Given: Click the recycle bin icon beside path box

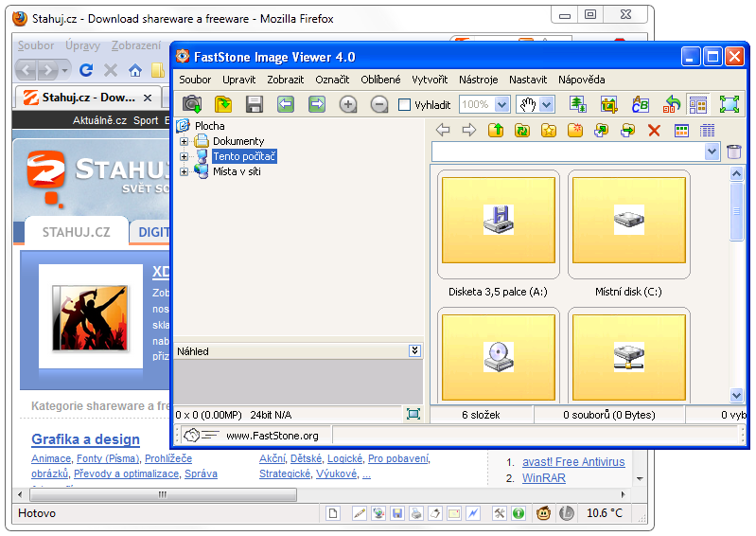Looking at the screenshot, I should pyautogui.click(x=734, y=152).
